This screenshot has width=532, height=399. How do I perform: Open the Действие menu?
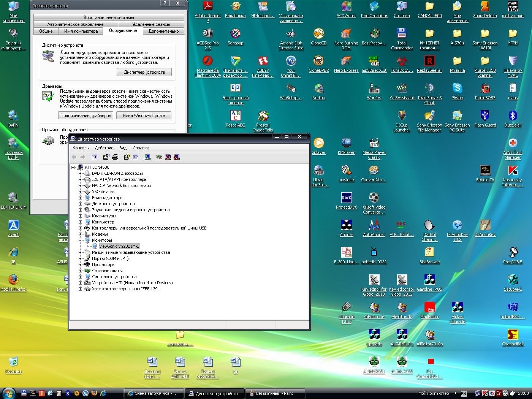coord(104,148)
